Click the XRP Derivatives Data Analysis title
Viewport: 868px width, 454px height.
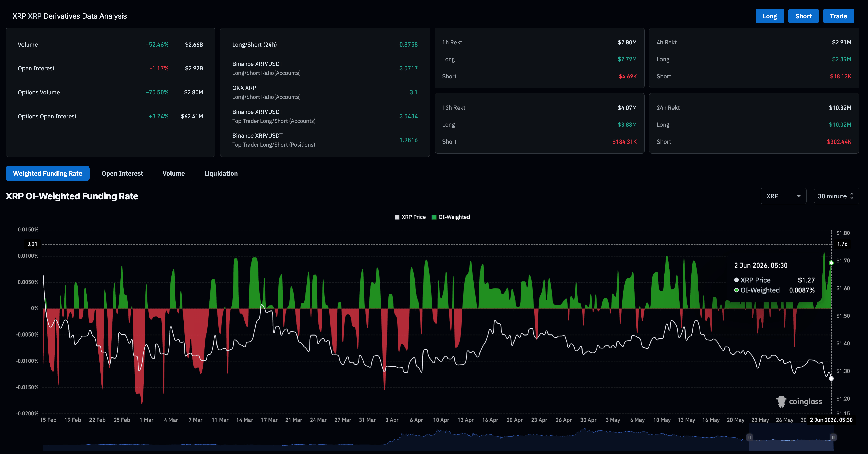tap(70, 16)
